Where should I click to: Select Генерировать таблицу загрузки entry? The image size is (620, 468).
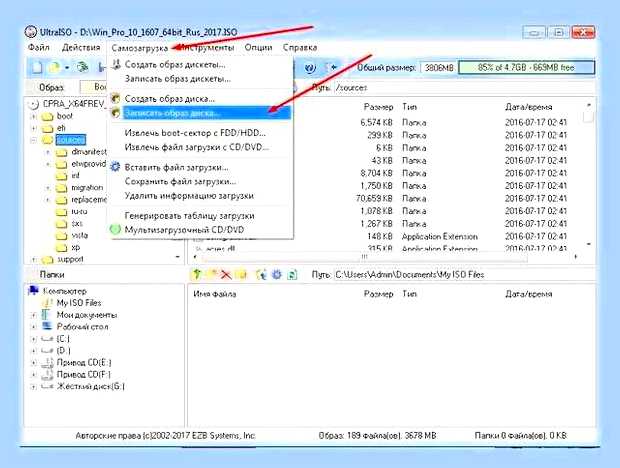(200, 216)
